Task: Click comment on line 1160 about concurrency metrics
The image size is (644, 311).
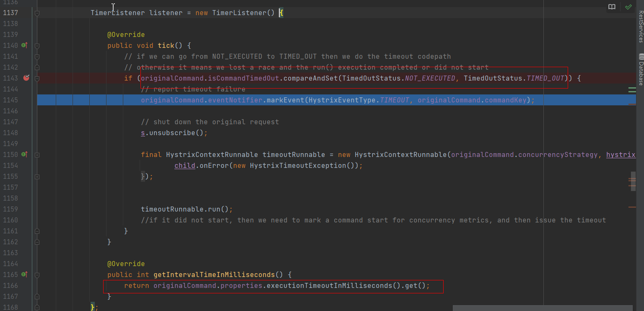Action: 374,220
